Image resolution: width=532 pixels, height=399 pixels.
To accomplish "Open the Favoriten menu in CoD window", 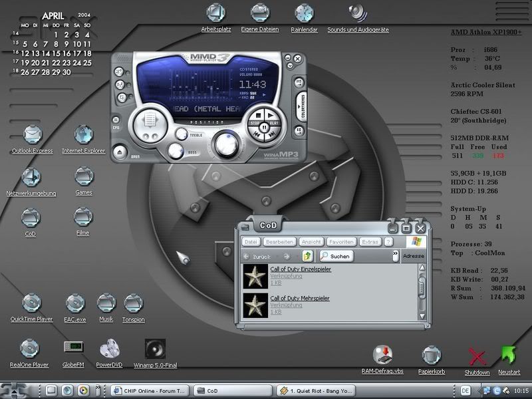I will [341, 242].
